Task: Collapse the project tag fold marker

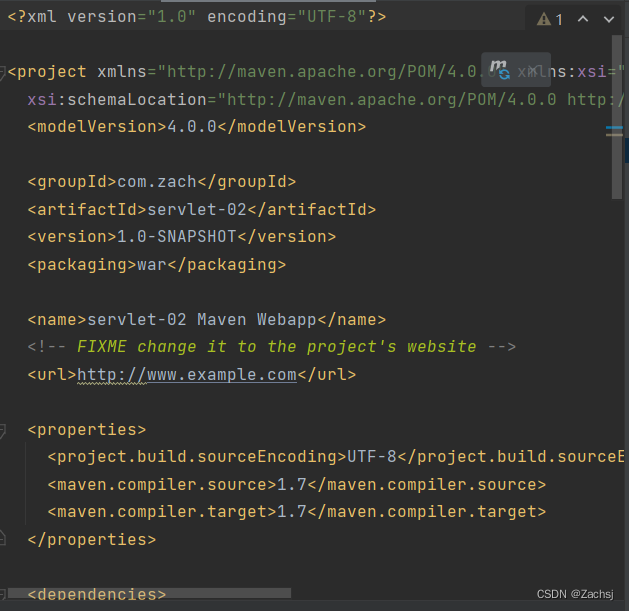Action: tap(2, 72)
